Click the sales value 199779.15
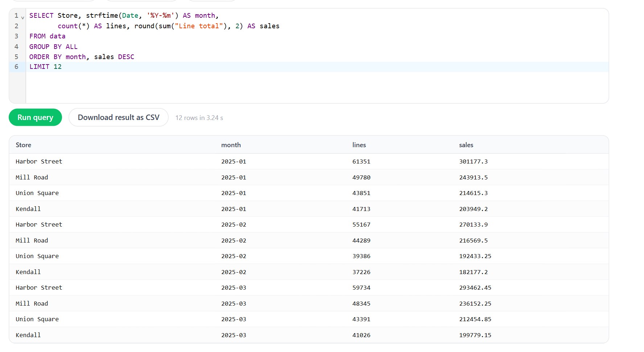This screenshot has height=352, width=644. [475, 335]
